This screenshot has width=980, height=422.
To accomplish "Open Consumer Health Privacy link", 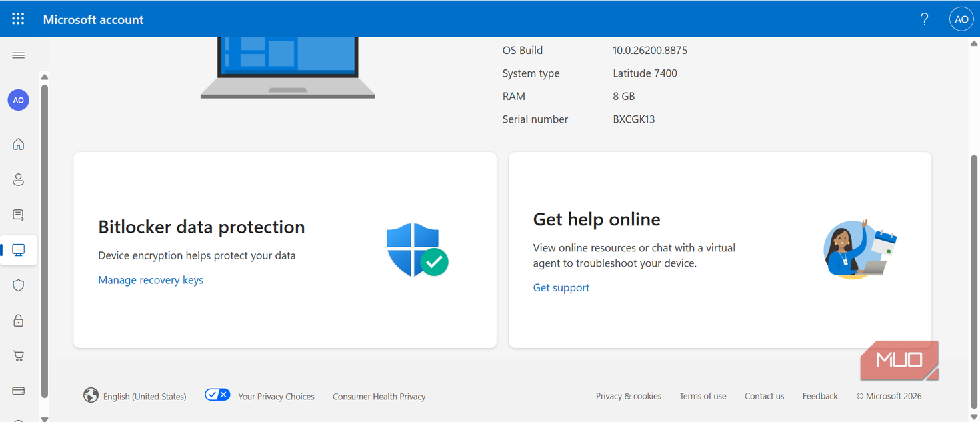I will tap(379, 396).
